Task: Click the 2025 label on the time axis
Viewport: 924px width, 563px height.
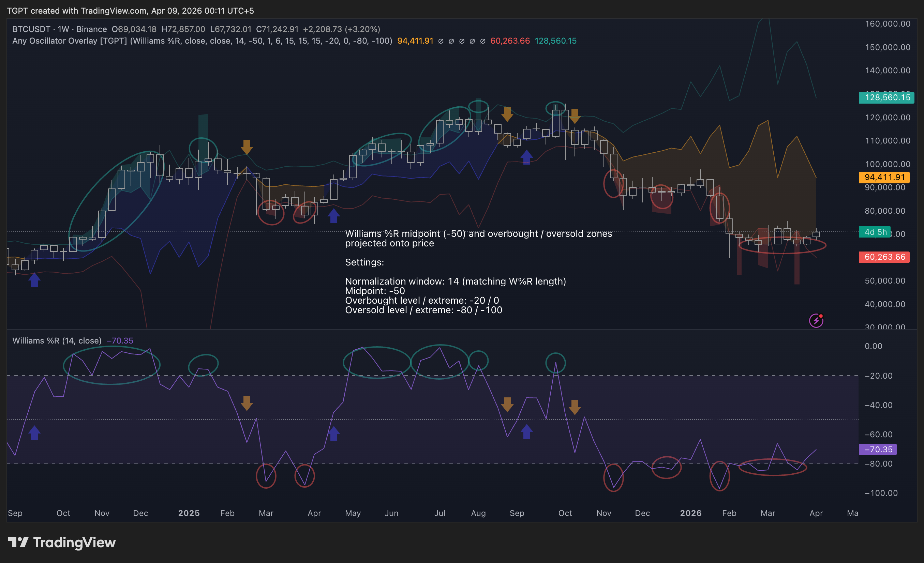Action: 189,513
